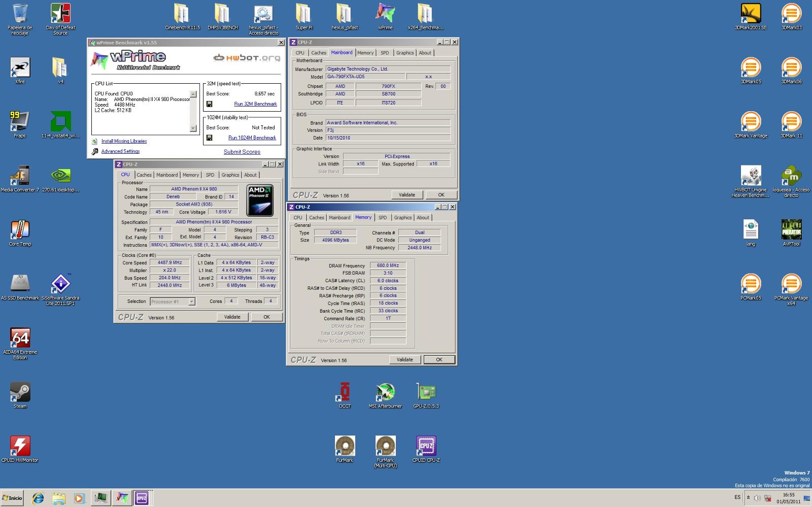
Task: Click Validate in the Mainboard CPU-Z window
Action: [x=407, y=195]
